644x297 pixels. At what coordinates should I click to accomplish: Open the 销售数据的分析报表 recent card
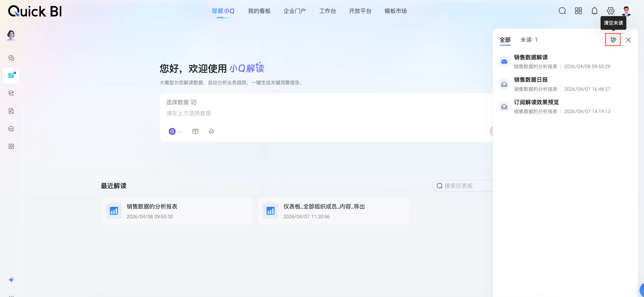coord(177,211)
